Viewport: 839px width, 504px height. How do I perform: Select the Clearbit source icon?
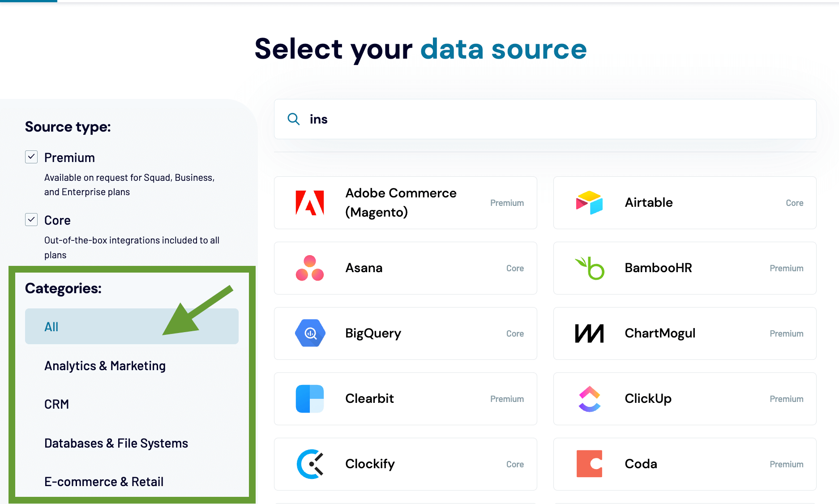pos(309,398)
